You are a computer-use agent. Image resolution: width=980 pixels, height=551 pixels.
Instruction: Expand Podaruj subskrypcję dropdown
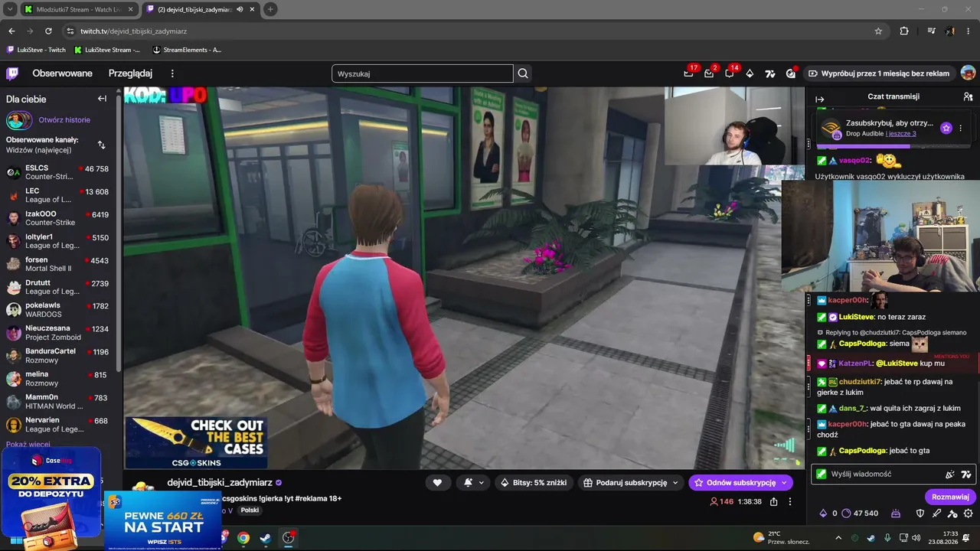coord(675,483)
